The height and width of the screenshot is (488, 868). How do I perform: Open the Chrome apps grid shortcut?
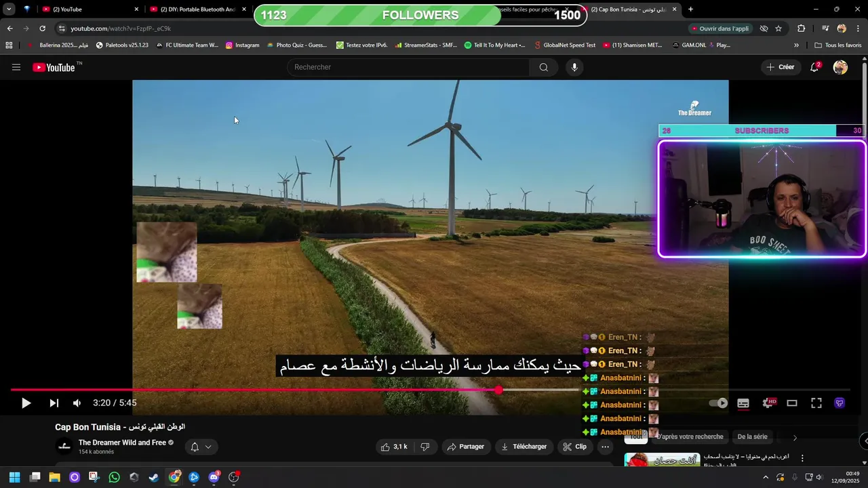tap(9, 45)
